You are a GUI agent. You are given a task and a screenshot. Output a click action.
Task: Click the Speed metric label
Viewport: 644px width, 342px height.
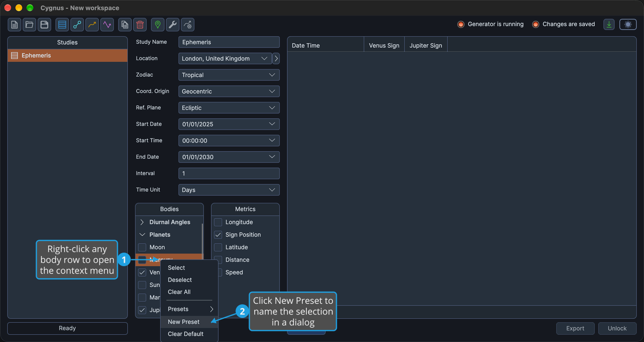tap(234, 272)
